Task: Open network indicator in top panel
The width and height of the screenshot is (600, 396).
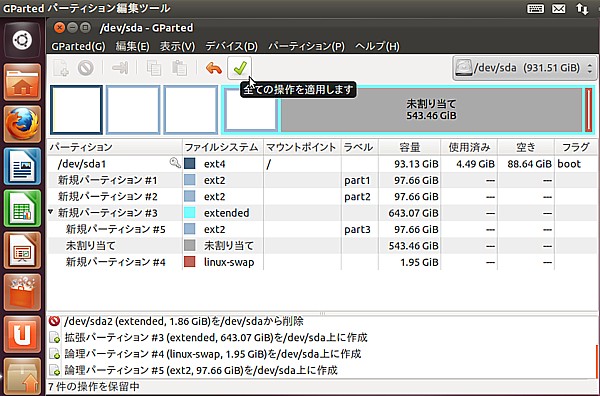Action: tap(582, 8)
